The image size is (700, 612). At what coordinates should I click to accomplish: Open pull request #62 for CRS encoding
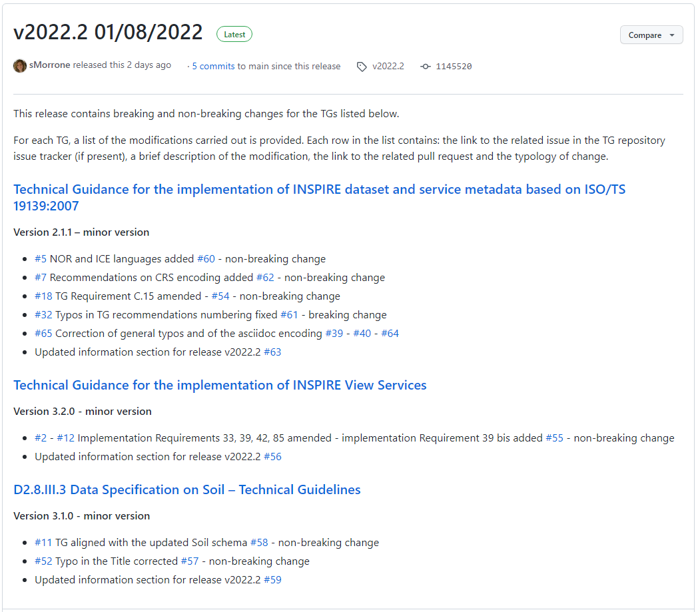[265, 278]
